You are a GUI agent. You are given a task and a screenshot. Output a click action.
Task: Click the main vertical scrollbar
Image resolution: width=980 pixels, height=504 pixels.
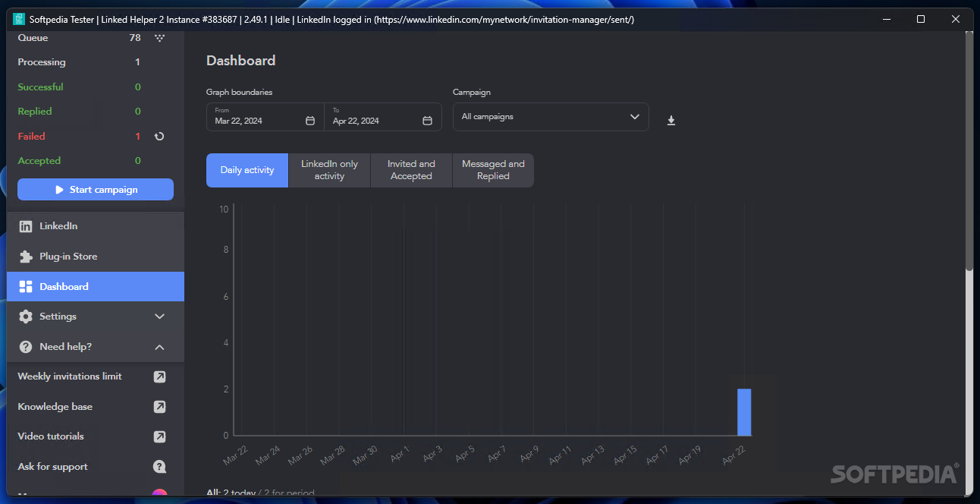[x=969, y=151]
